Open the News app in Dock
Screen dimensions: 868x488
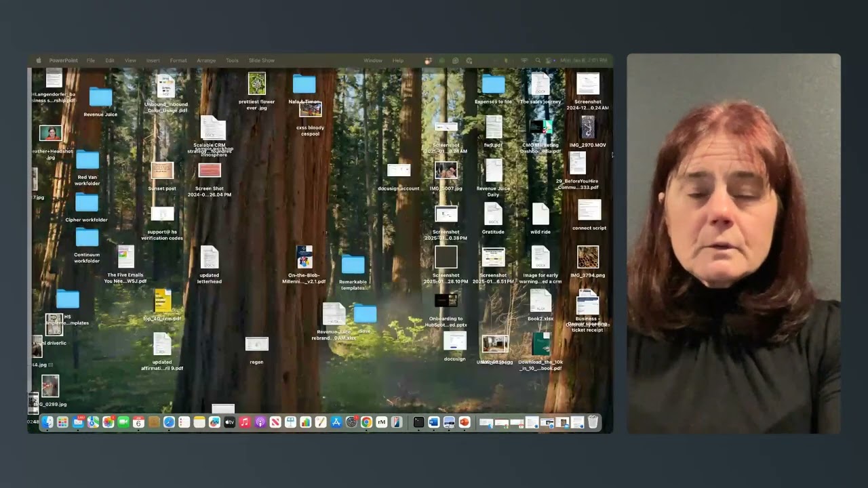(x=275, y=422)
